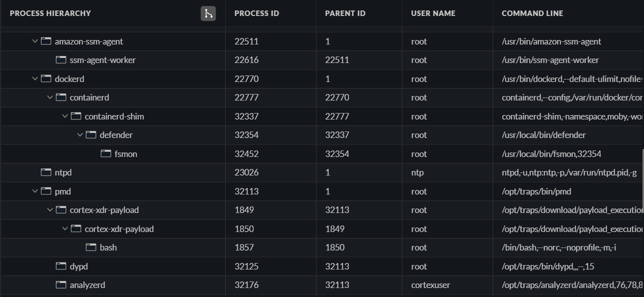The height and width of the screenshot is (297, 644).
Task: Click the process icon beside analyzerd
Action: (x=61, y=285)
